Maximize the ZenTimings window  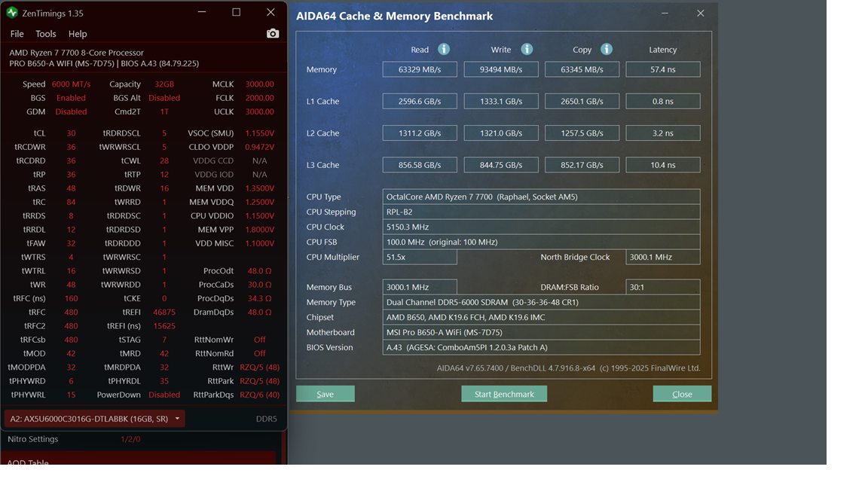coord(237,12)
